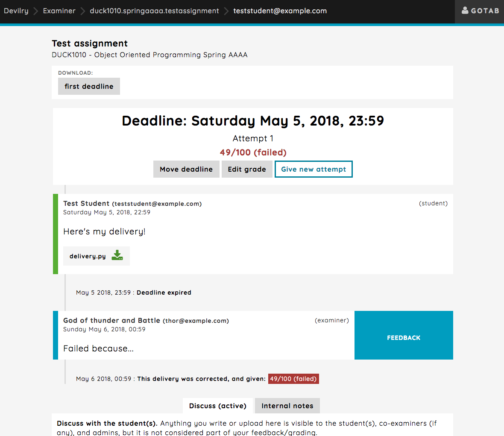Download the first deadline archive
504x436 pixels.
click(89, 86)
